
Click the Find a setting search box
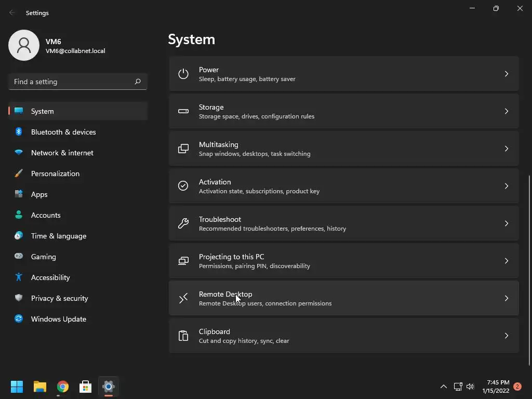pos(78,82)
